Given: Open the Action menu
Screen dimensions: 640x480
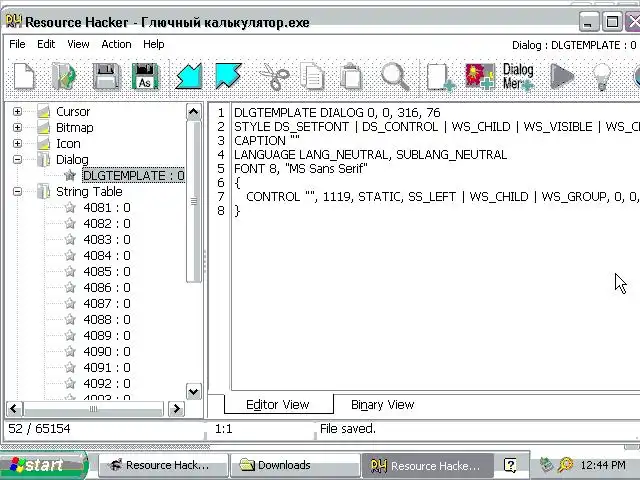Looking at the screenshot, I should coord(116,44).
